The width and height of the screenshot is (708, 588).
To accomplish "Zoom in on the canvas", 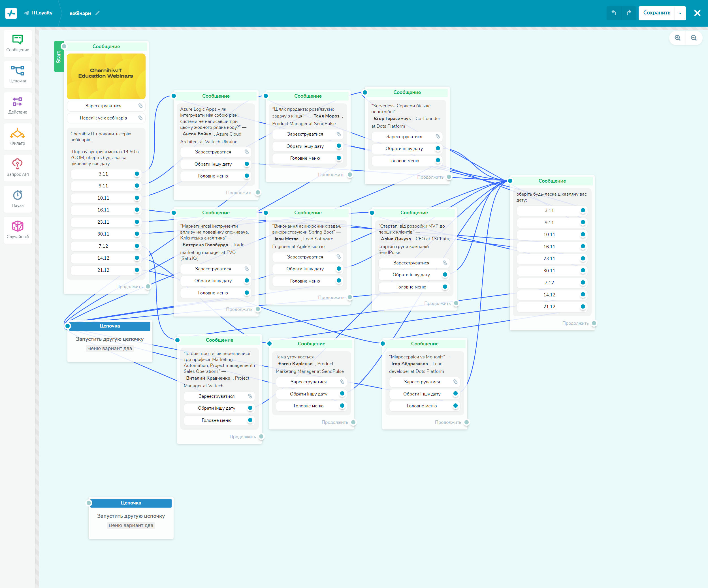I will coord(677,38).
